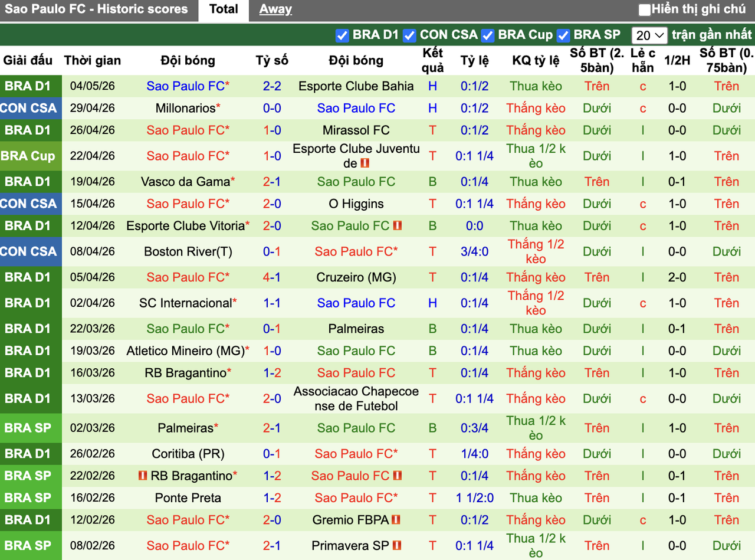Screen dimensions: 755x560
Task: Click the 2-1 score in Vasco da Gama row
Action: [272, 182]
